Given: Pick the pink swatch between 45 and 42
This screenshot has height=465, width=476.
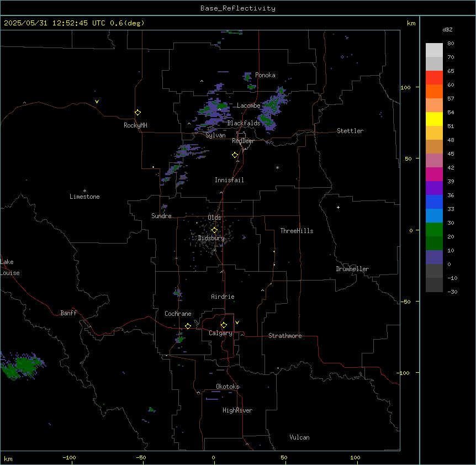Looking at the screenshot, I should point(434,161).
